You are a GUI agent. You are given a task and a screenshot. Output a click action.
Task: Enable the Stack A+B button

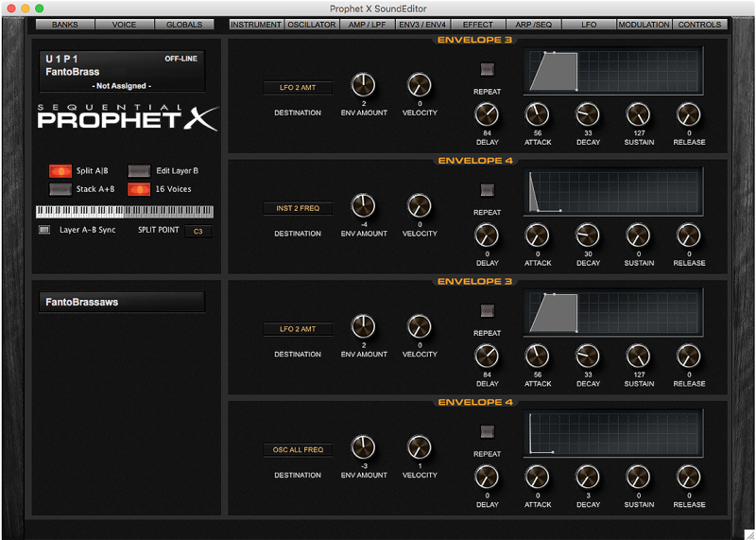pyautogui.click(x=60, y=189)
